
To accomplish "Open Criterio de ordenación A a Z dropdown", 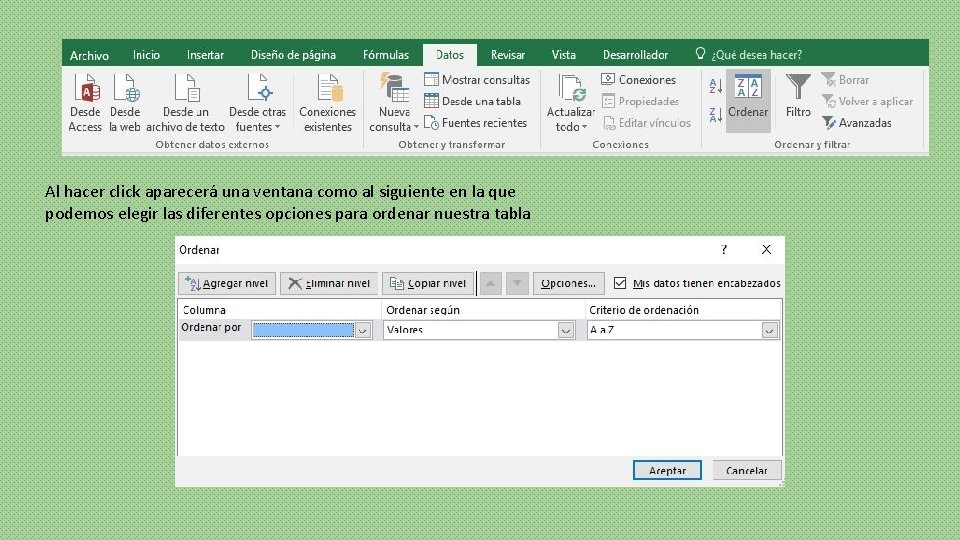I will coord(770,330).
